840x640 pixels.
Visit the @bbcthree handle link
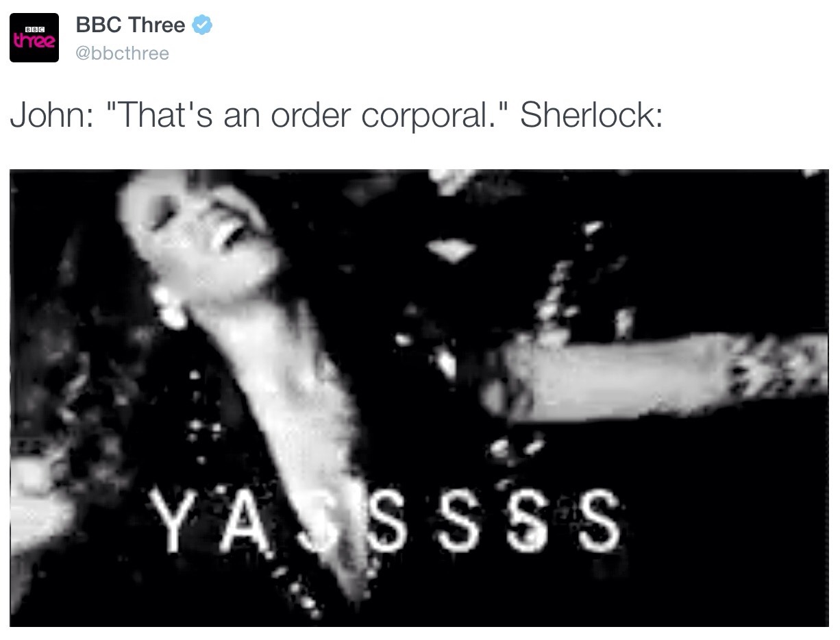click(x=122, y=53)
